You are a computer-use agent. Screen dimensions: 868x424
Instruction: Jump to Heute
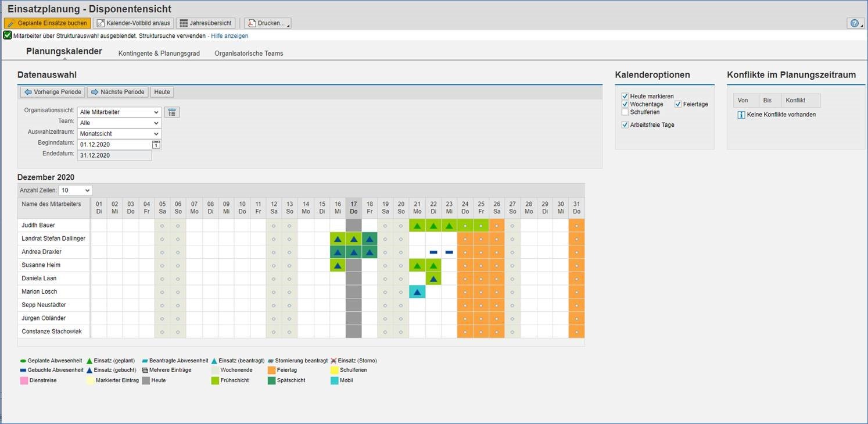(x=162, y=92)
